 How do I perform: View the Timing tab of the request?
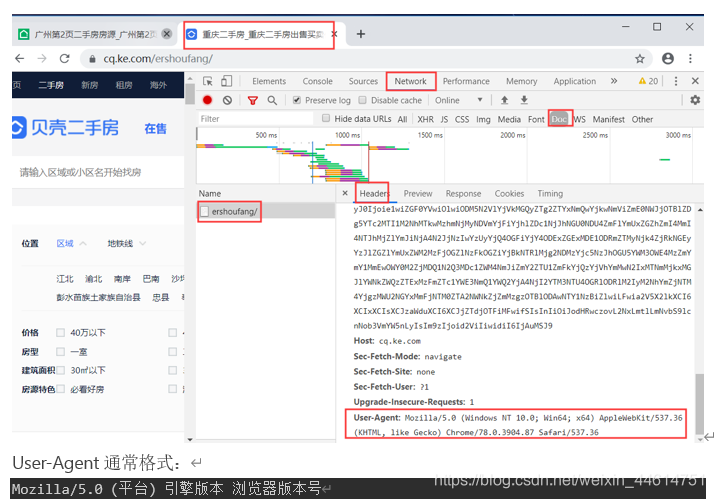point(550,193)
